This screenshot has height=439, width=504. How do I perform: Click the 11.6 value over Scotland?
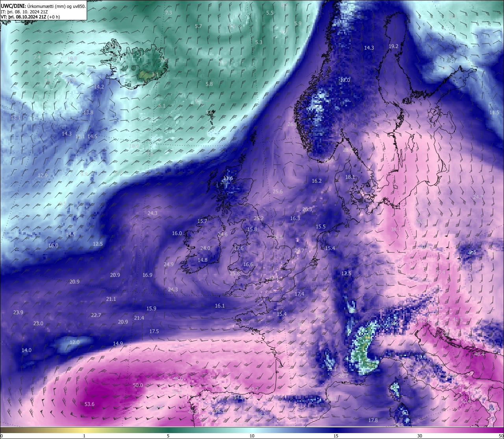228,178
